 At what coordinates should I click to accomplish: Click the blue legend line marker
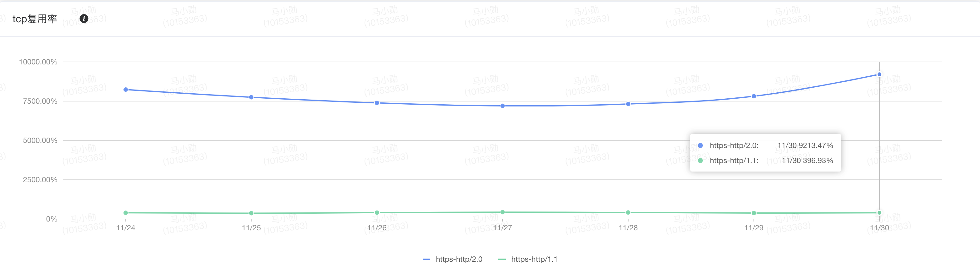click(427, 259)
